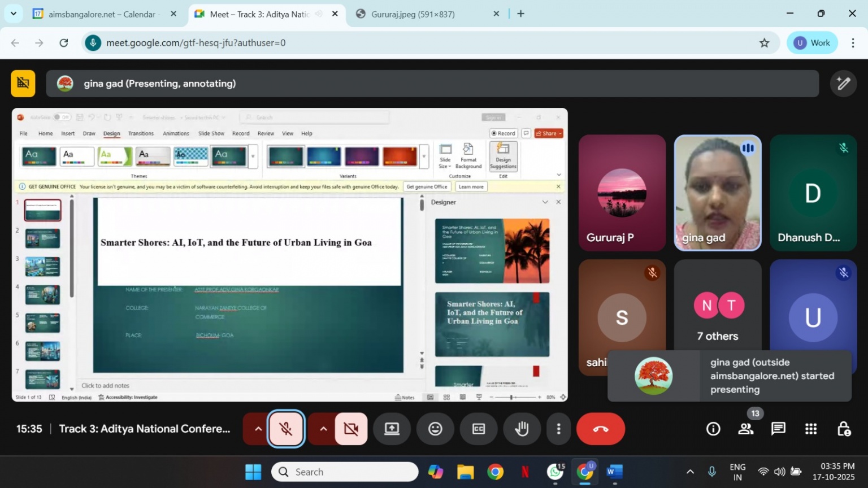The width and height of the screenshot is (868, 488).
Task: Show hidden system tray icons
Action: [x=690, y=472]
